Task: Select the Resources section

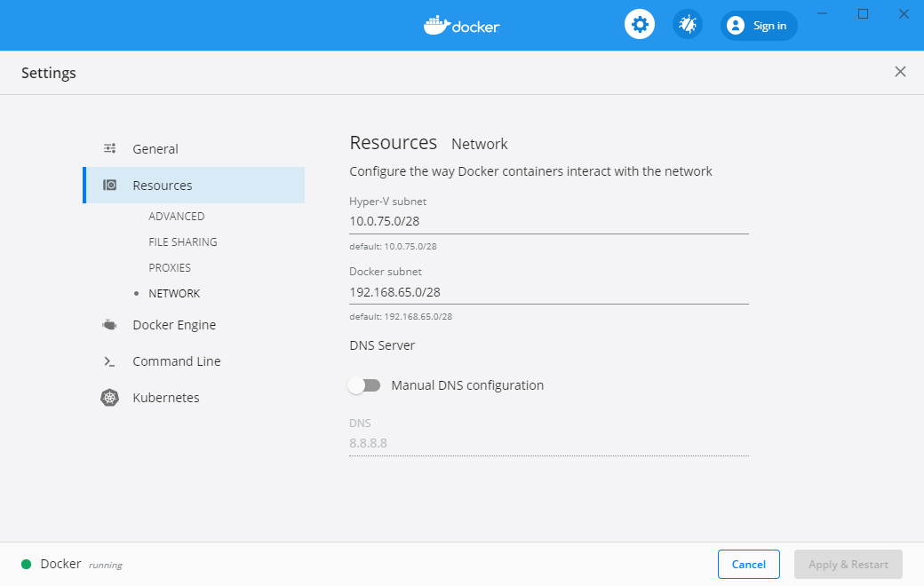Action: pos(194,185)
